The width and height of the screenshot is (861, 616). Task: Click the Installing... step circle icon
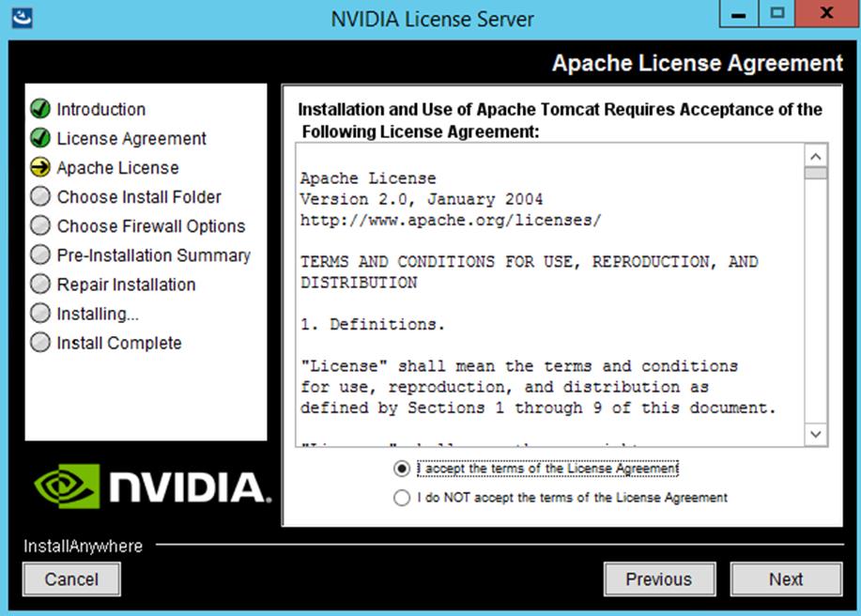[x=40, y=313]
